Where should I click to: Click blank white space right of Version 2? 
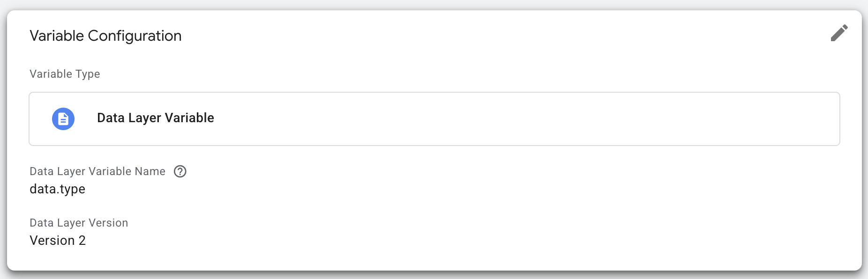pyautogui.click(x=422, y=241)
